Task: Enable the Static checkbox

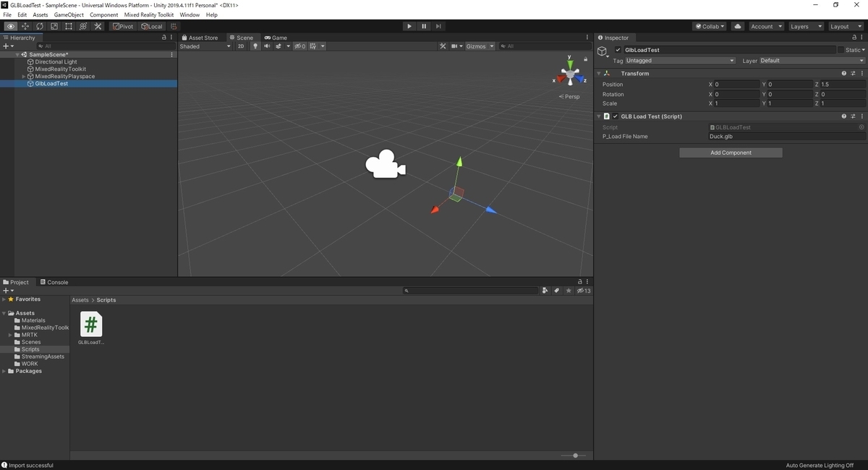Action: pos(841,50)
